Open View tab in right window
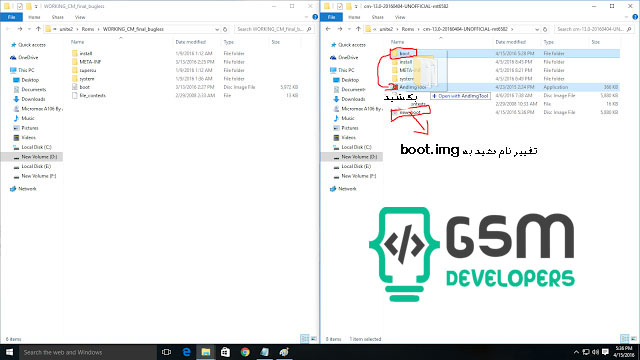 pos(400,17)
